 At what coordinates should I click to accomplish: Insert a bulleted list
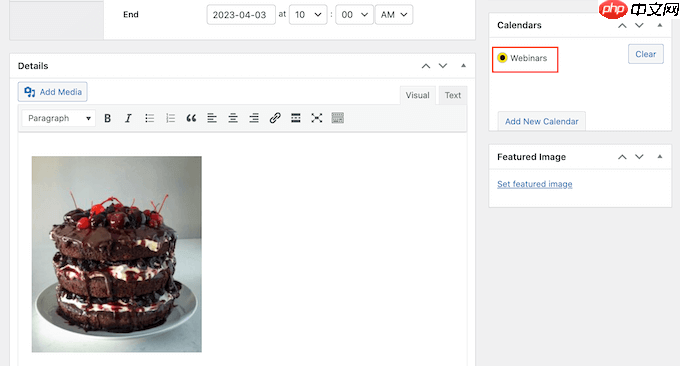tap(149, 118)
